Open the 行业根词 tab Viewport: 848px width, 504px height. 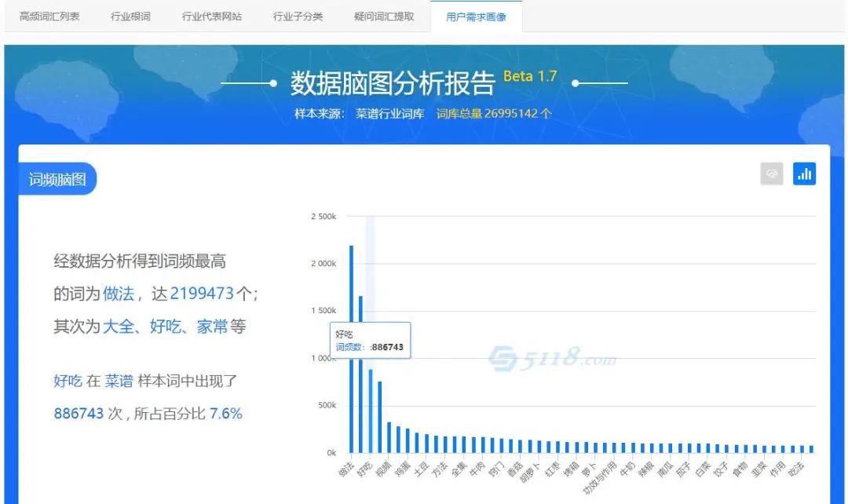(129, 15)
